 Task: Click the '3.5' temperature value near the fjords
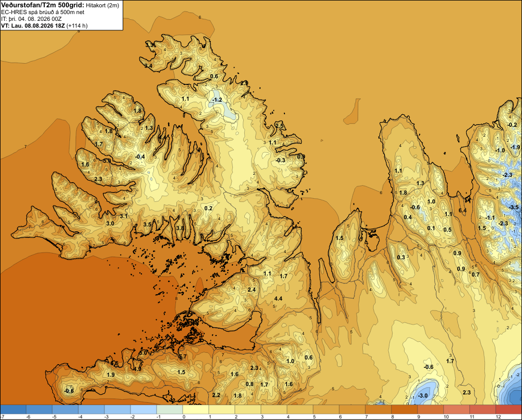point(148,224)
